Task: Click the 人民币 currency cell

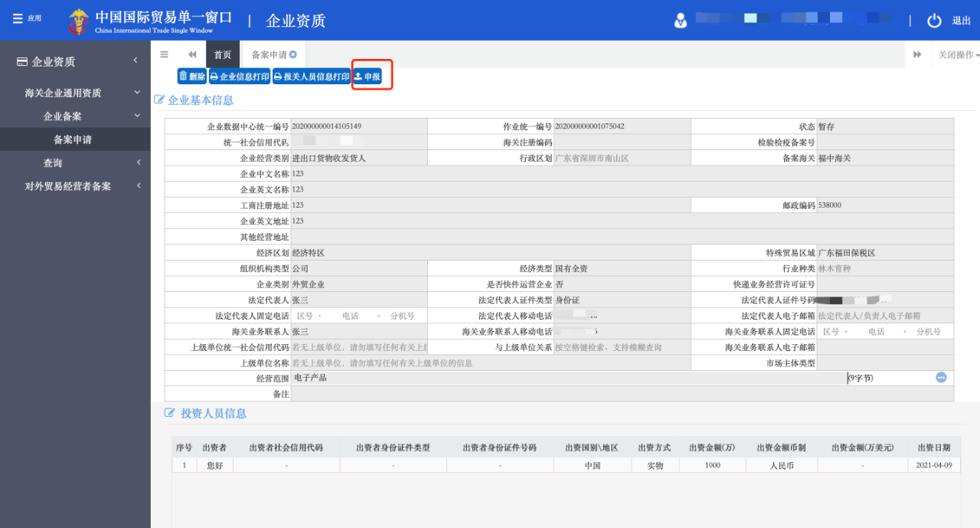Action: pyautogui.click(x=782, y=465)
